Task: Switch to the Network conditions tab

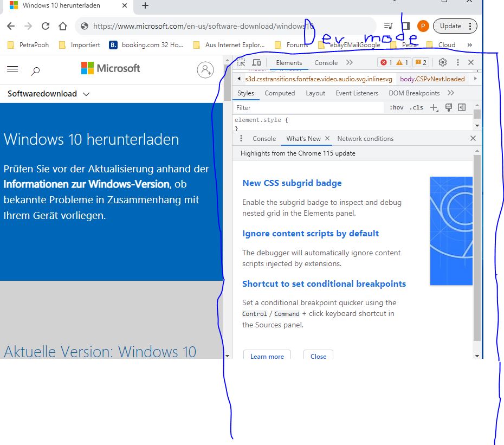Action: (x=365, y=139)
